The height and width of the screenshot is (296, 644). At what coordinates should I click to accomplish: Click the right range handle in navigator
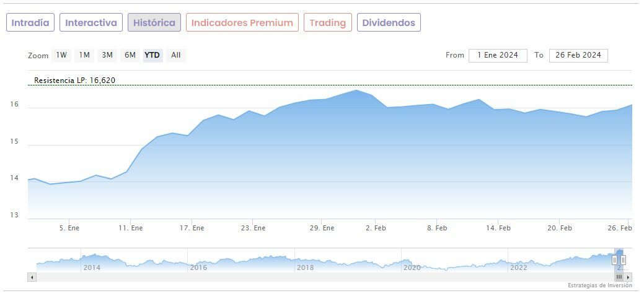[x=623, y=260]
